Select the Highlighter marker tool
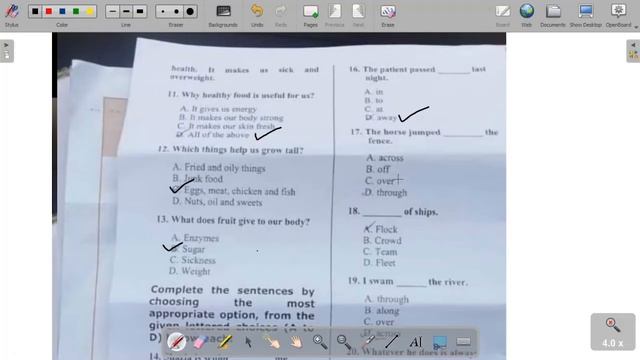The image size is (640, 360). pyautogui.click(x=224, y=342)
